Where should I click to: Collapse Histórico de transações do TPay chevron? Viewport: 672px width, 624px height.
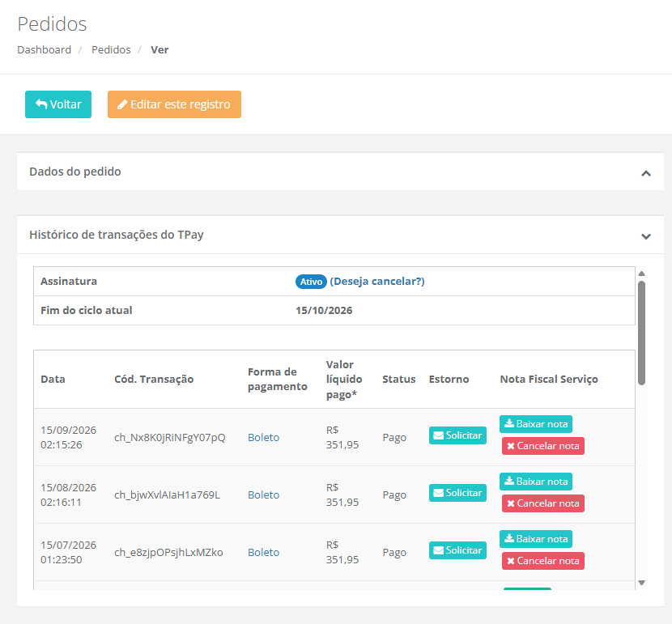tap(646, 236)
